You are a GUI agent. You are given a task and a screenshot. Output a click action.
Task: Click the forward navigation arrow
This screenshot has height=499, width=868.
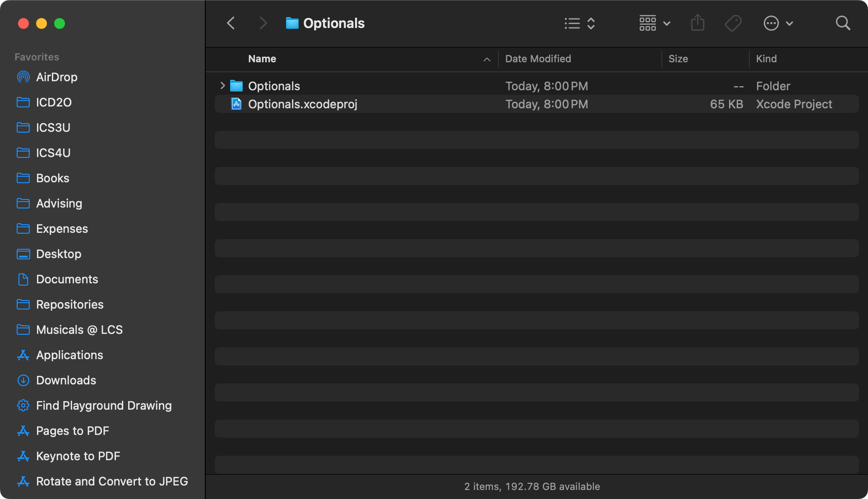pos(263,23)
